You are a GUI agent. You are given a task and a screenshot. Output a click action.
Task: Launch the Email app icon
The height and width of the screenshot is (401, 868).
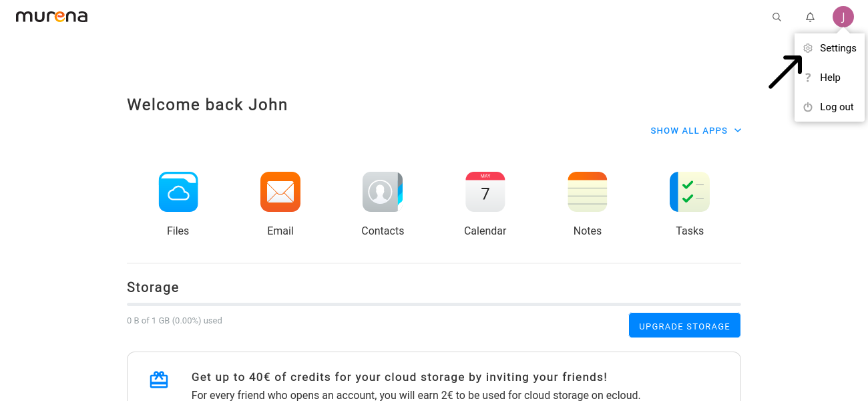(x=280, y=192)
